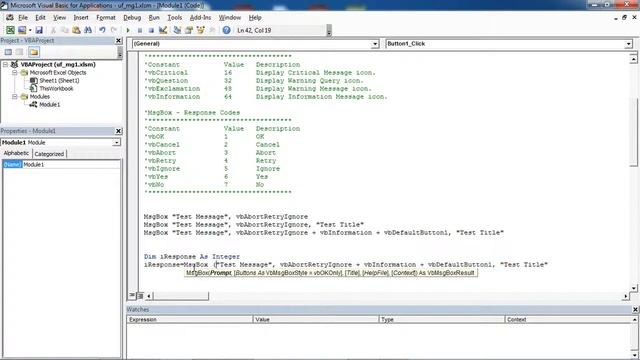The width and height of the screenshot is (640, 360).
Task: Click horizontal scrollbar right arrow in code
Action: click(626, 296)
